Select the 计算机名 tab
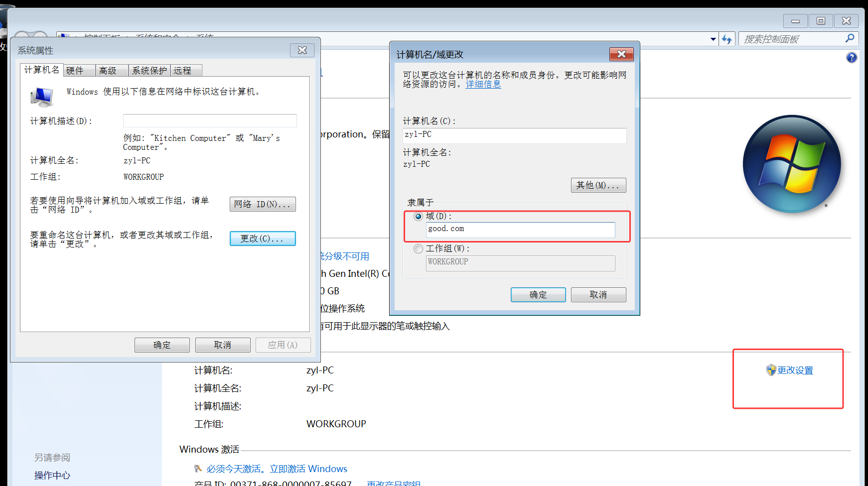868x486 pixels. click(x=42, y=70)
